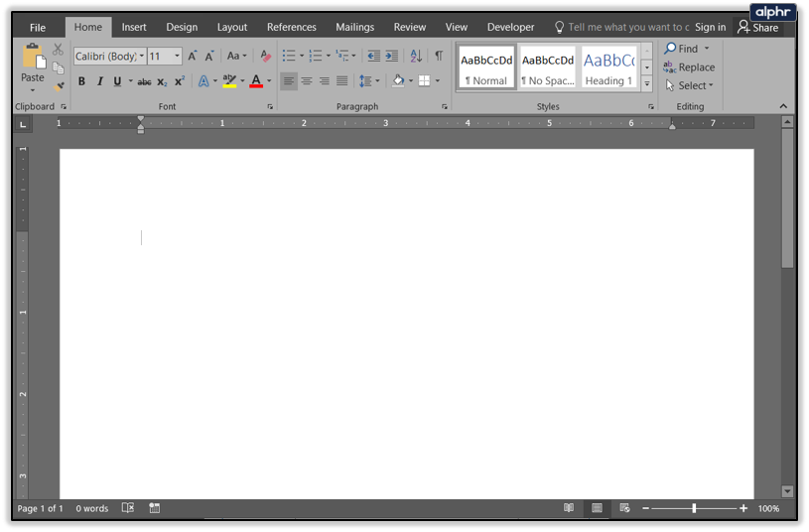Switch to the Design tab
809x532 pixels.
point(182,27)
